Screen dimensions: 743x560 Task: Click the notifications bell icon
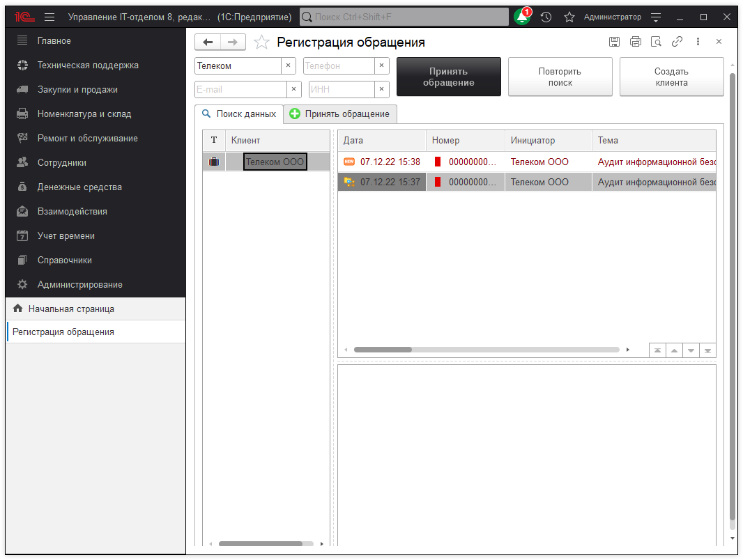(x=522, y=17)
